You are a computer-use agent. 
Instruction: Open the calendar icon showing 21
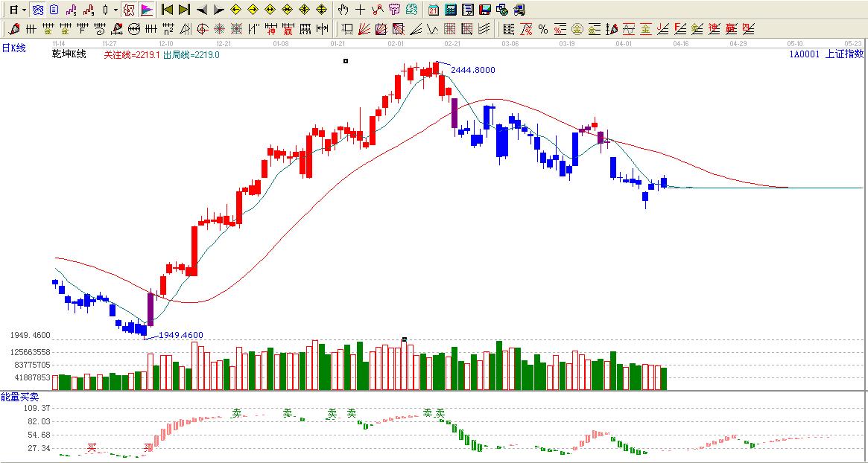[x=434, y=10]
